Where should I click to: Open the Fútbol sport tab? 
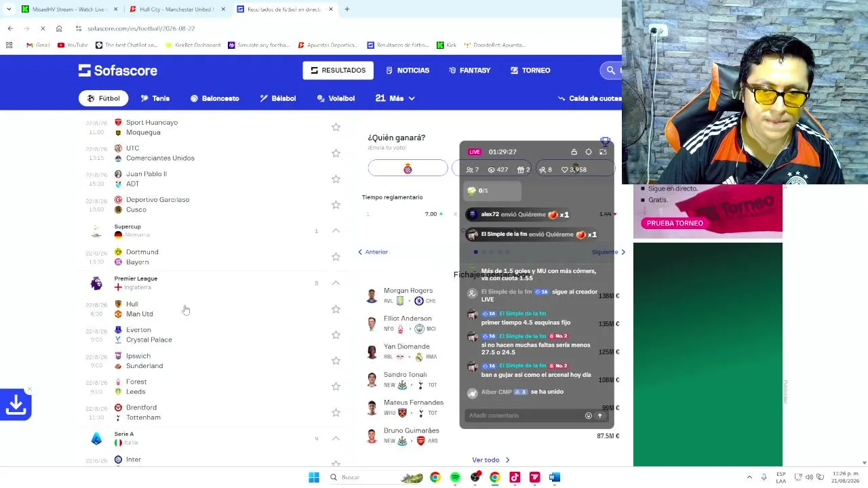click(x=103, y=98)
